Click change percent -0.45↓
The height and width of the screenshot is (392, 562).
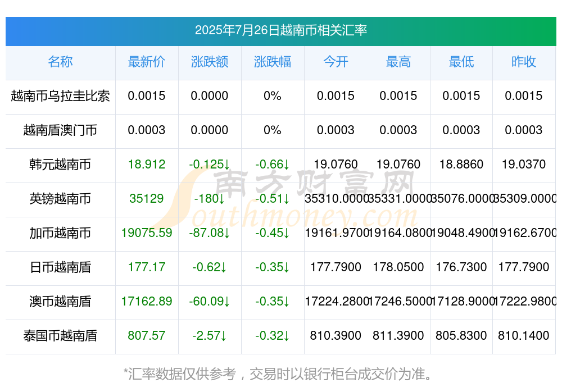pos(273,233)
